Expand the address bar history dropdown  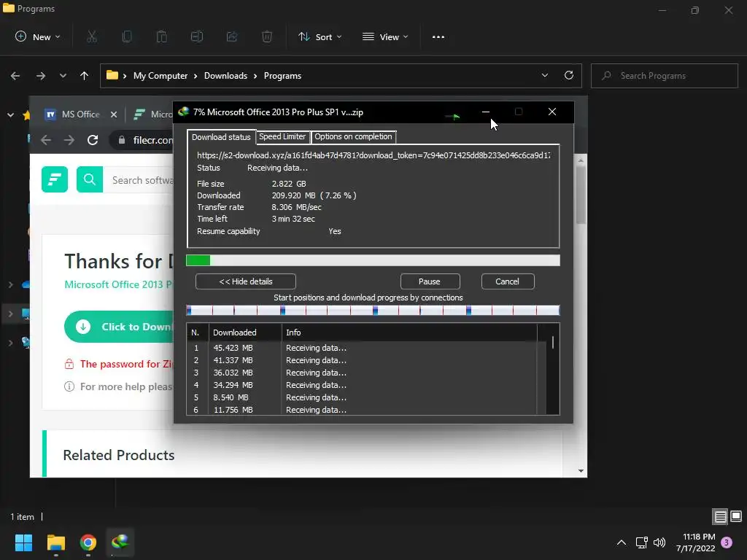(x=545, y=75)
